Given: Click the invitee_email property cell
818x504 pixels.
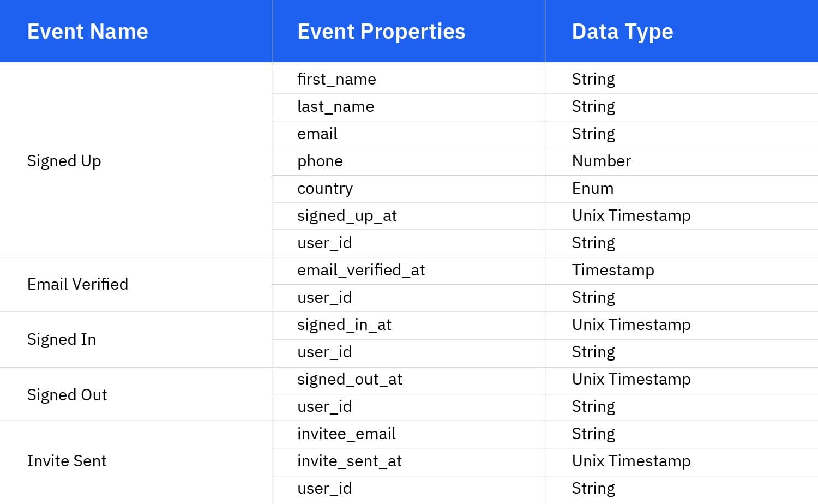Looking at the screenshot, I should pos(346,434).
